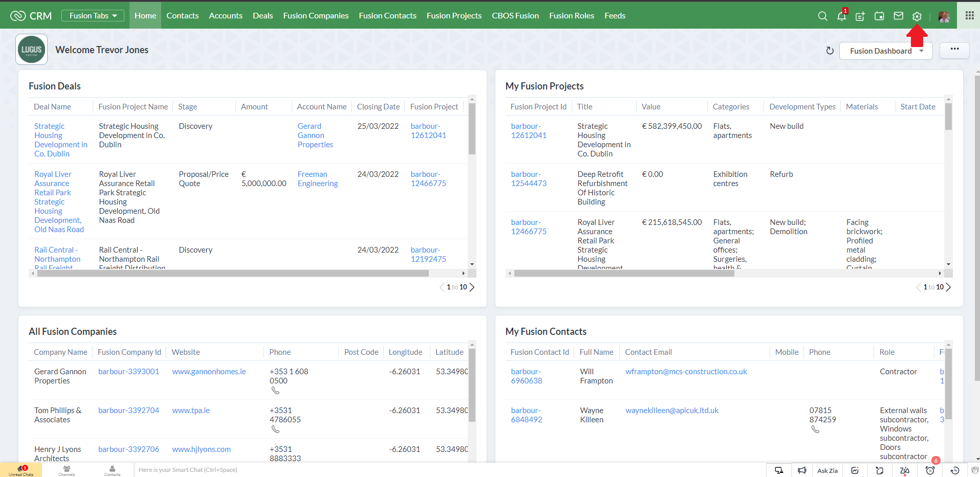Open the Fusion Companies tab

click(316, 16)
